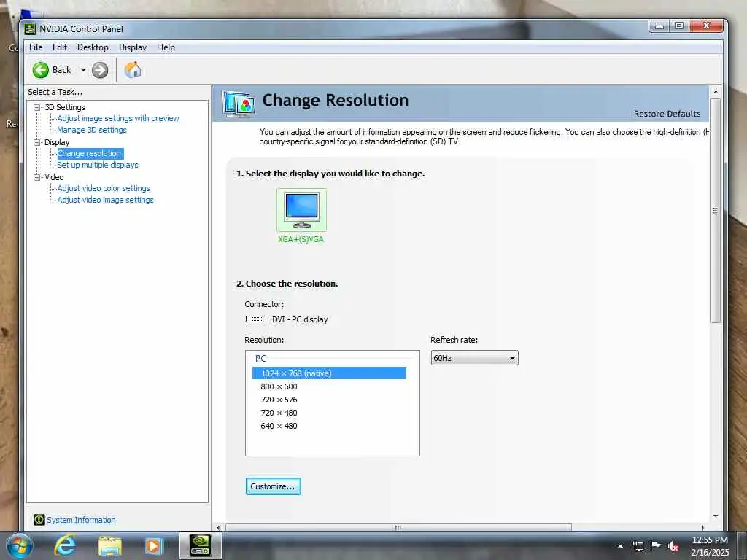
Task: Select 800 × 600 resolution
Action: [x=279, y=386]
